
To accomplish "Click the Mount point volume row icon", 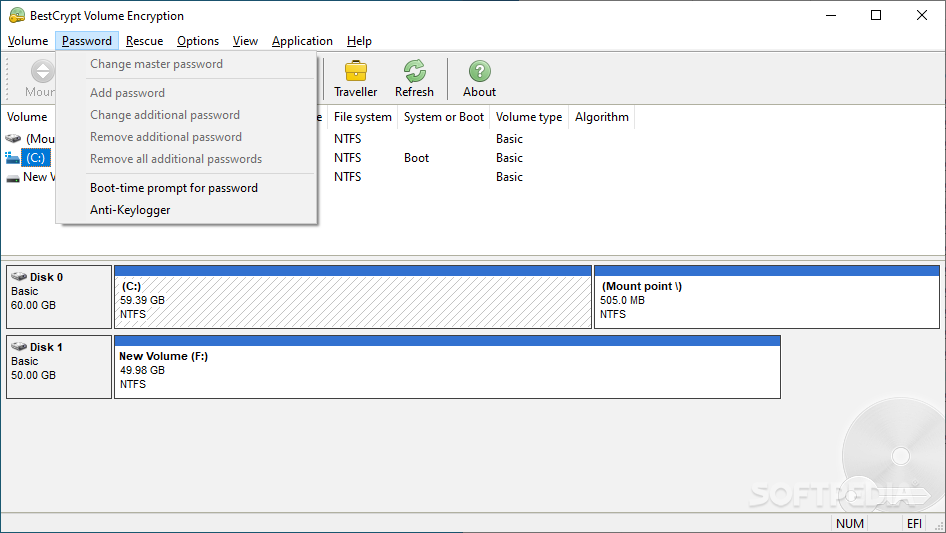I will coord(13,139).
